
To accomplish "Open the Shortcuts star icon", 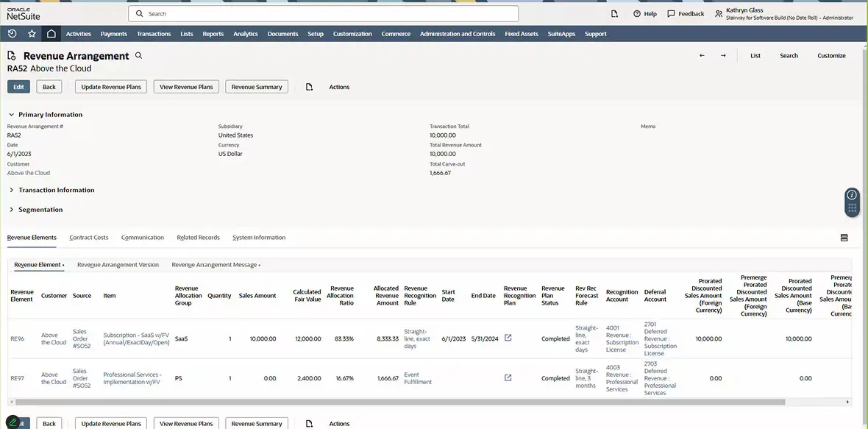I will tap(30, 33).
